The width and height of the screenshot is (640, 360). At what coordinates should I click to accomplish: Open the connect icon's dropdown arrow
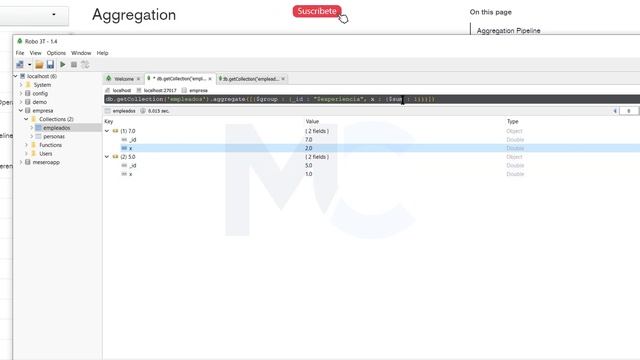29,64
